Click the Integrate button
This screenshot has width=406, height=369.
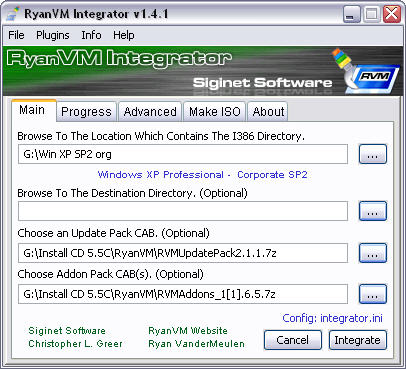coord(357,340)
